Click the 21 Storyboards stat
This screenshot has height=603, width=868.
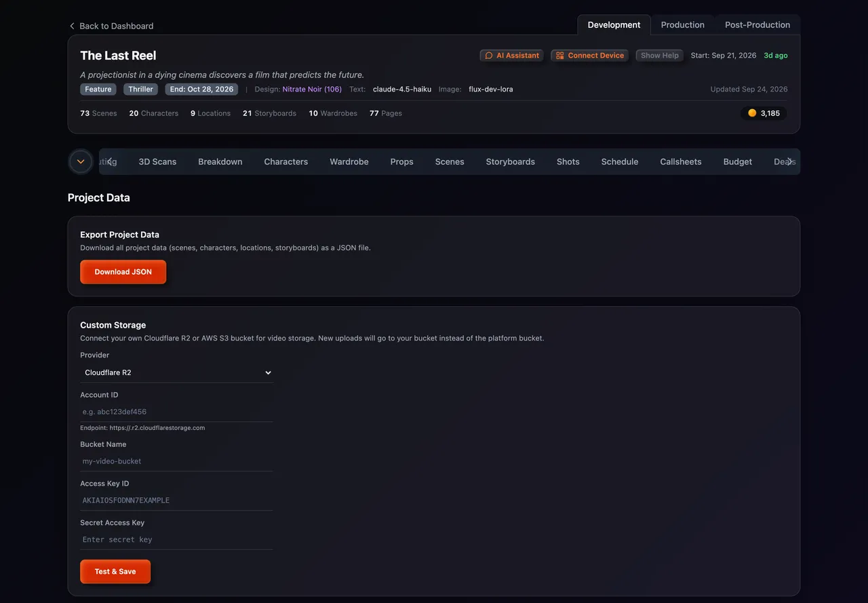[x=269, y=113]
